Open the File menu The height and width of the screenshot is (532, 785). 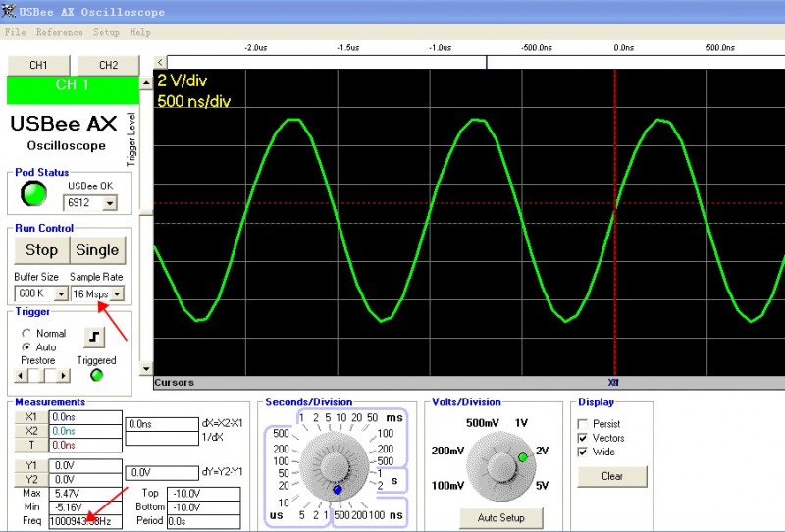tap(16, 32)
